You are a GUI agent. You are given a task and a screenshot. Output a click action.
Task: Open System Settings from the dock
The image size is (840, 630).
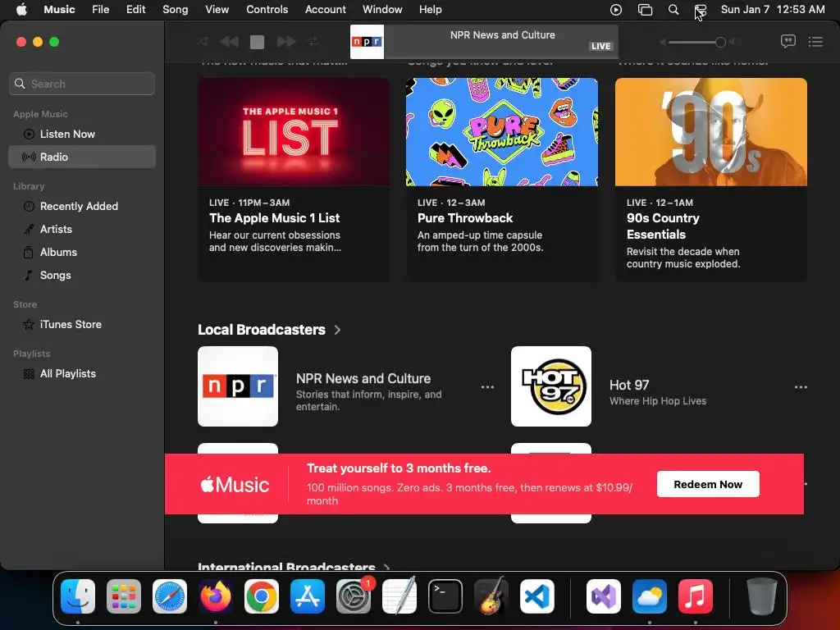point(354,596)
